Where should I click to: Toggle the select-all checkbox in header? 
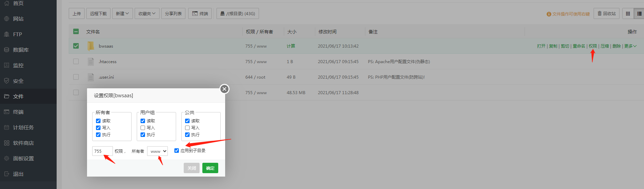[x=76, y=31]
